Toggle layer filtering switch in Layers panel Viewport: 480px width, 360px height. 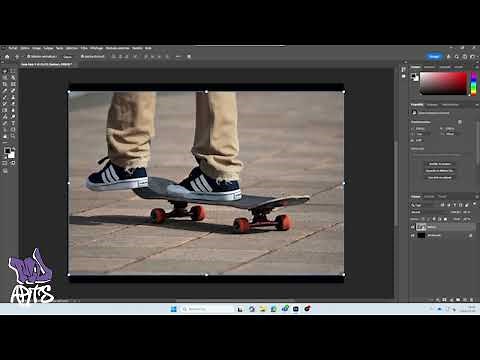pyautogui.click(x=474, y=204)
